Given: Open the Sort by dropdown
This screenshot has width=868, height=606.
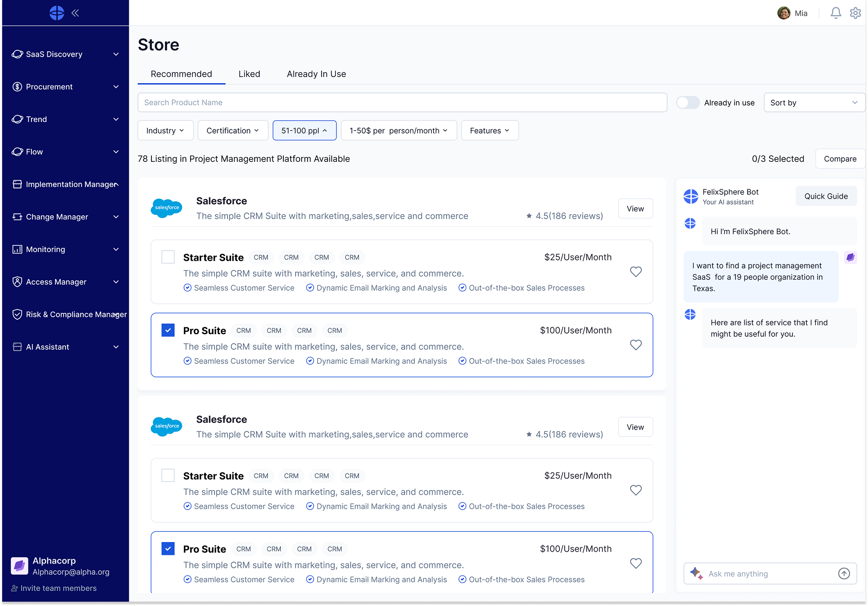Looking at the screenshot, I should (814, 103).
